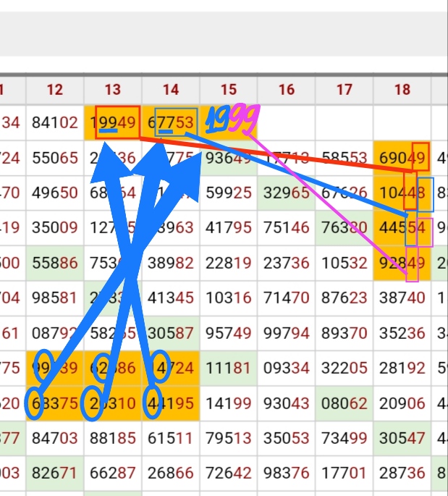448x496 pixels.
Task: Pick the entry 28192
Action: pos(402,369)
